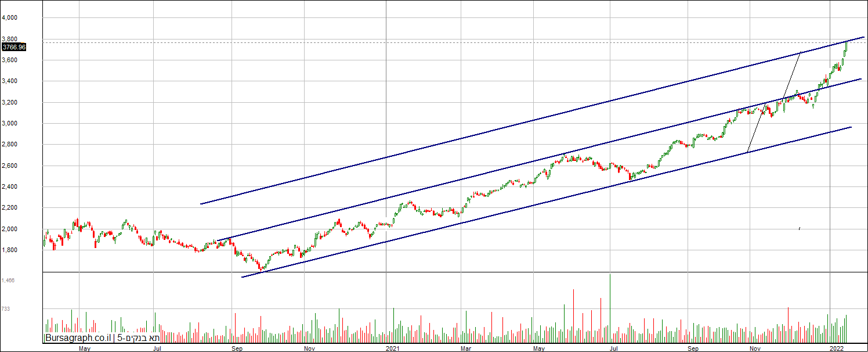
Task: Click the 2,800 price axis label
Action: tap(10, 145)
